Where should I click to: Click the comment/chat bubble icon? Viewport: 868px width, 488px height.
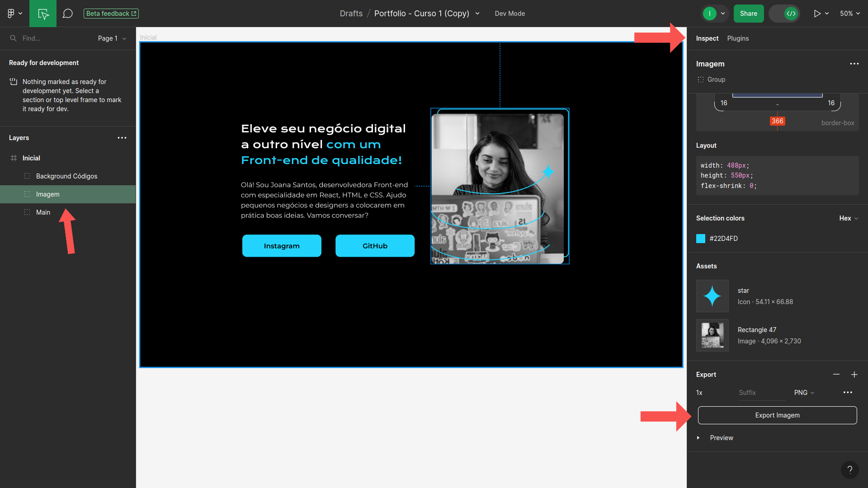[67, 13]
